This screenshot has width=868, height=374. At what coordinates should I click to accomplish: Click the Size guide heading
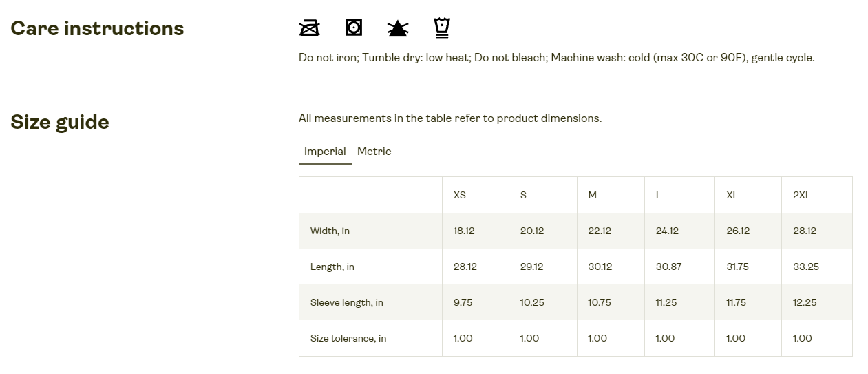[x=60, y=122]
